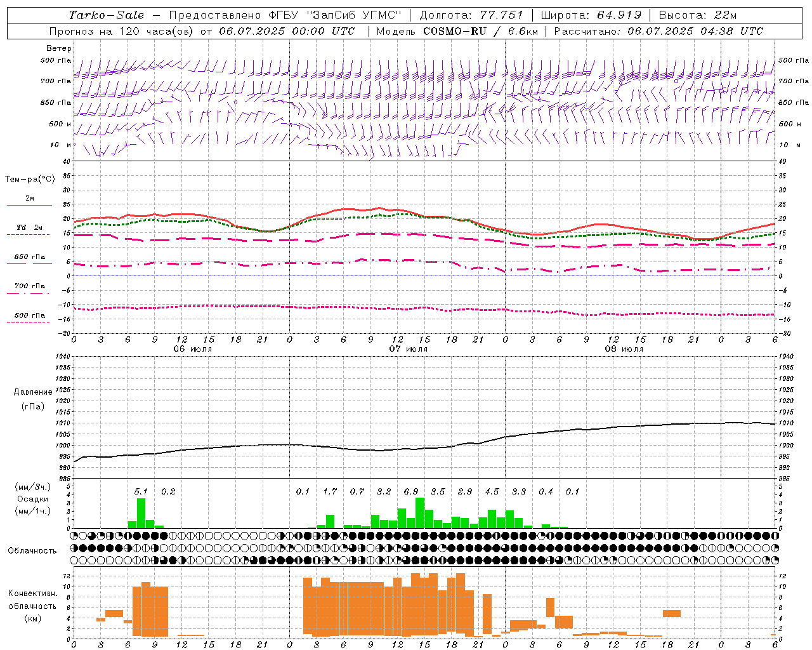Click the 08 июля date label
This screenshot has width=812, height=650.
[x=624, y=349]
